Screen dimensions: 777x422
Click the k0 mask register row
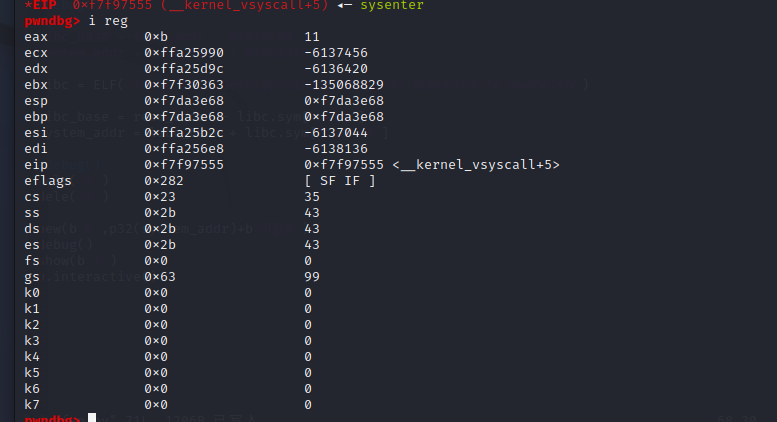[x=168, y=293]
